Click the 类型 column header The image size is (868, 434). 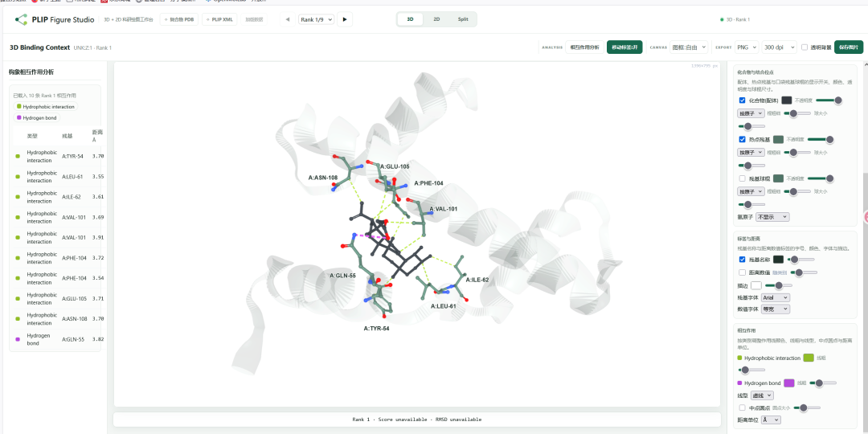tap(32, 136)
